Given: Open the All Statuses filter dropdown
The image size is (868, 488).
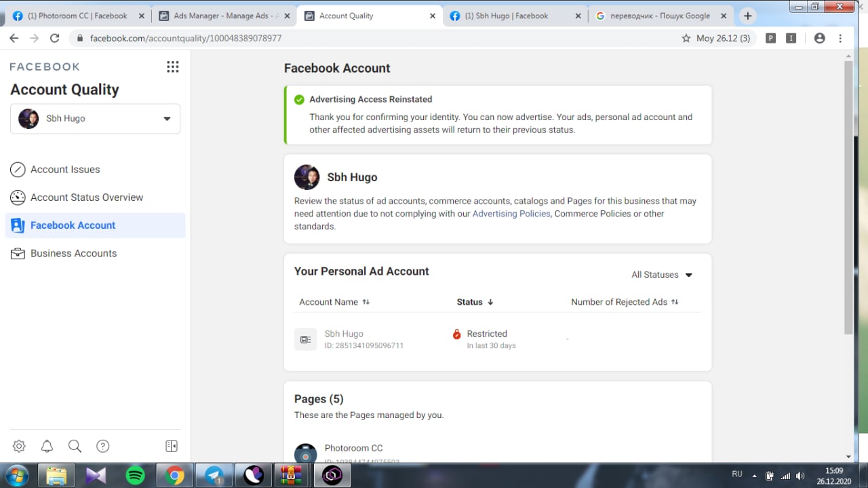Looking at the screenshot, I should tap(662, 275).
